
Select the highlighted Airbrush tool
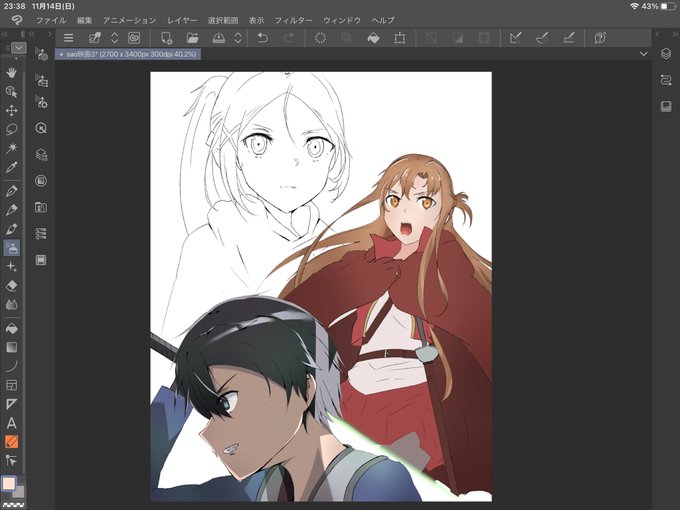pos(12,248)
